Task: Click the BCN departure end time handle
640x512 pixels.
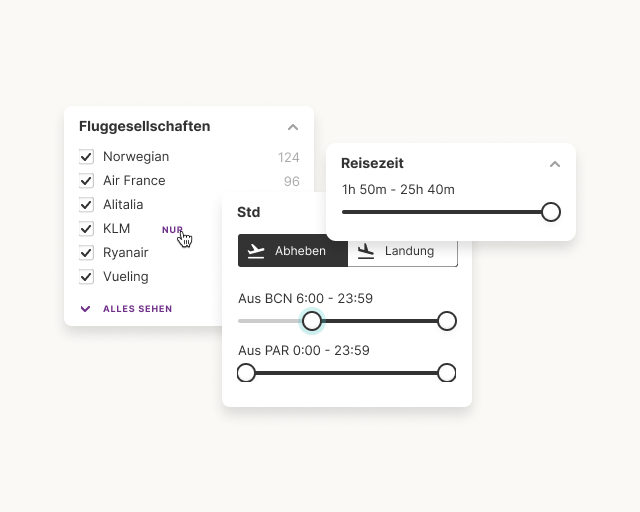Action: point(447,321)
